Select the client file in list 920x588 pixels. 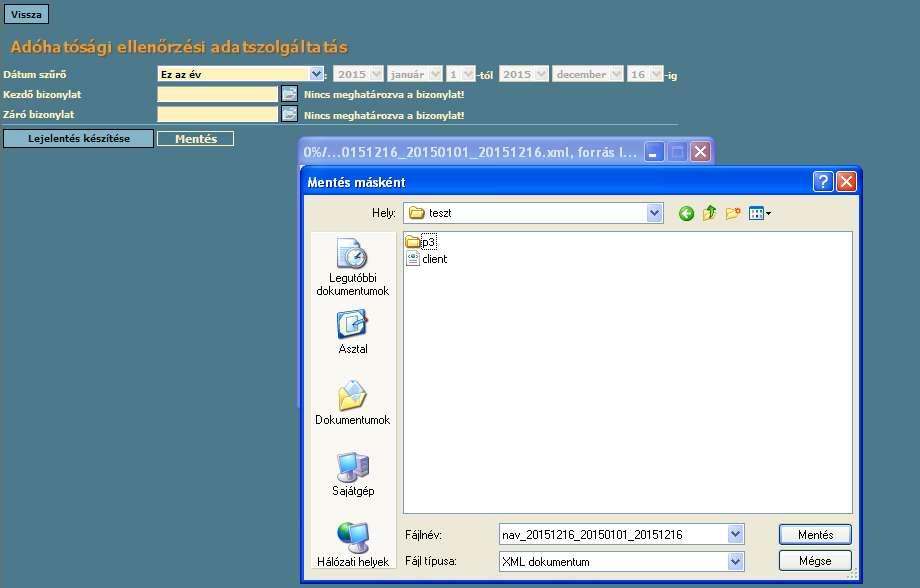(427, 259)
